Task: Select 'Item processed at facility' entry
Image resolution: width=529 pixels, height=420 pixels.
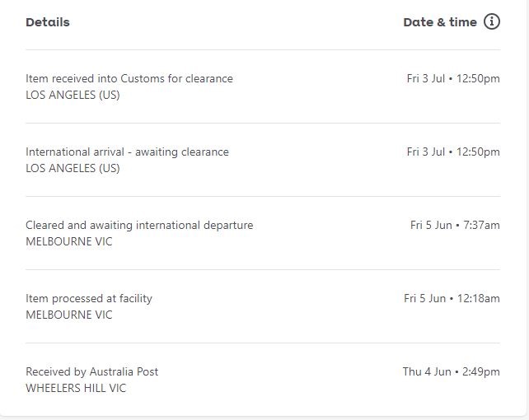Action: [89, 299]
